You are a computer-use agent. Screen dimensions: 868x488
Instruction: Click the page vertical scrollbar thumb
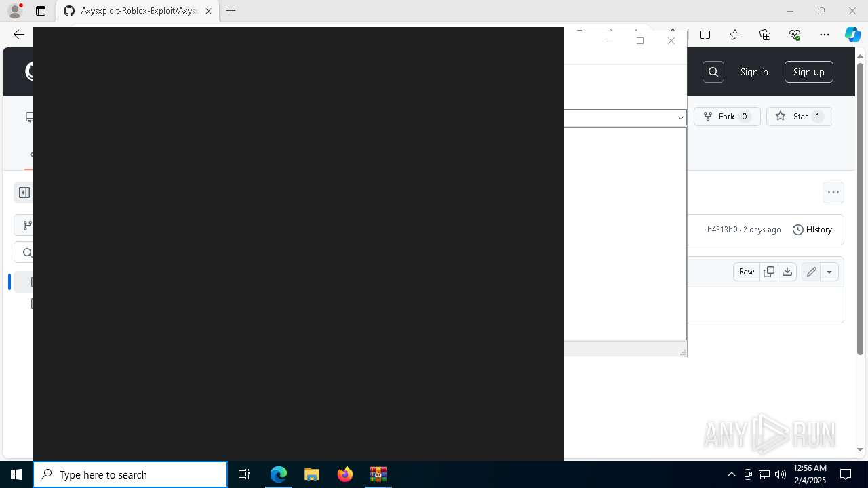point(861,209)
